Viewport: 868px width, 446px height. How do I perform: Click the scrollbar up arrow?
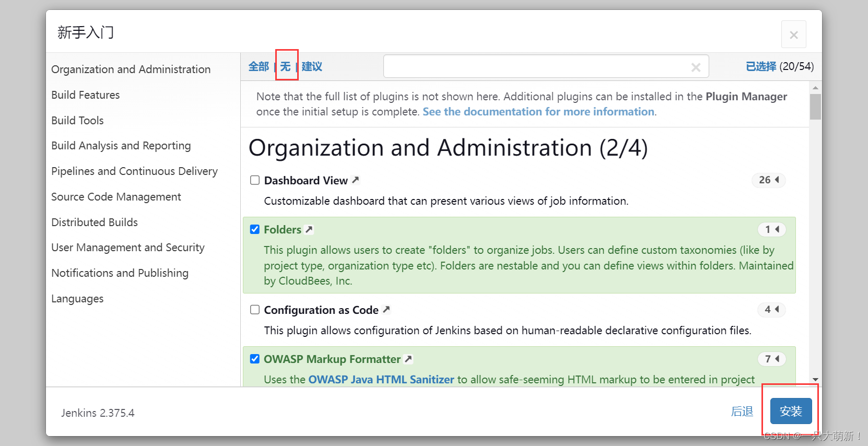tap(815, 87)
